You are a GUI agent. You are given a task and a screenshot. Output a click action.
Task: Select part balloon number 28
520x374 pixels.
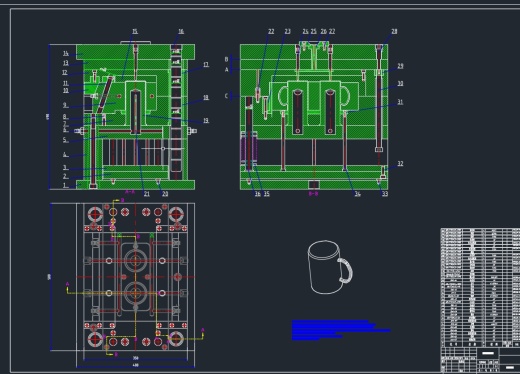394,31
